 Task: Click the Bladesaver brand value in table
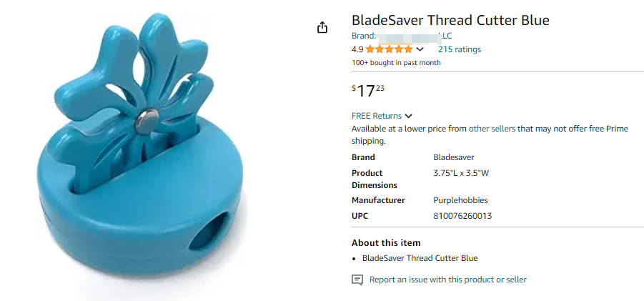pyautogui.click(x=453, y=157)
